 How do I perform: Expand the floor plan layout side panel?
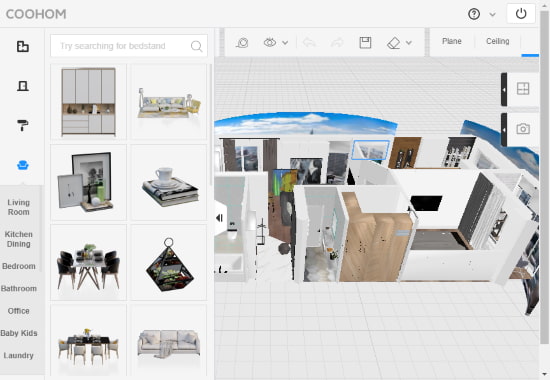point(504,89)
